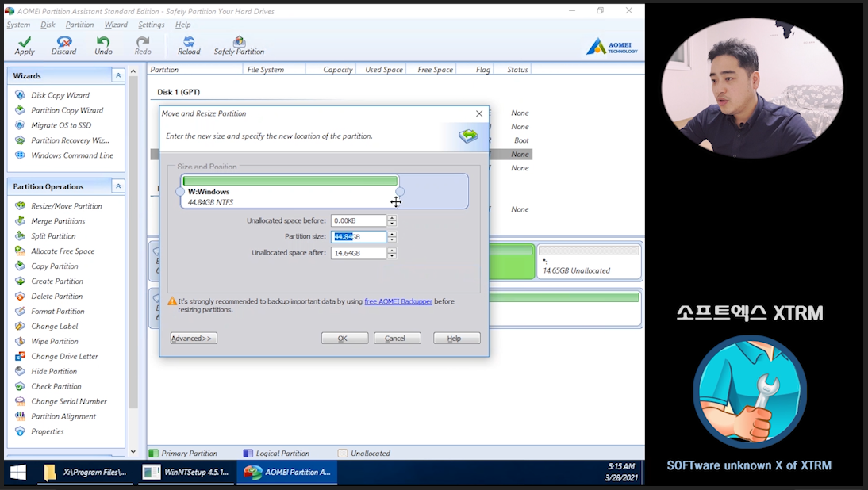Select Hide Partition operation

pyautogui.click(x=54, y=371)
